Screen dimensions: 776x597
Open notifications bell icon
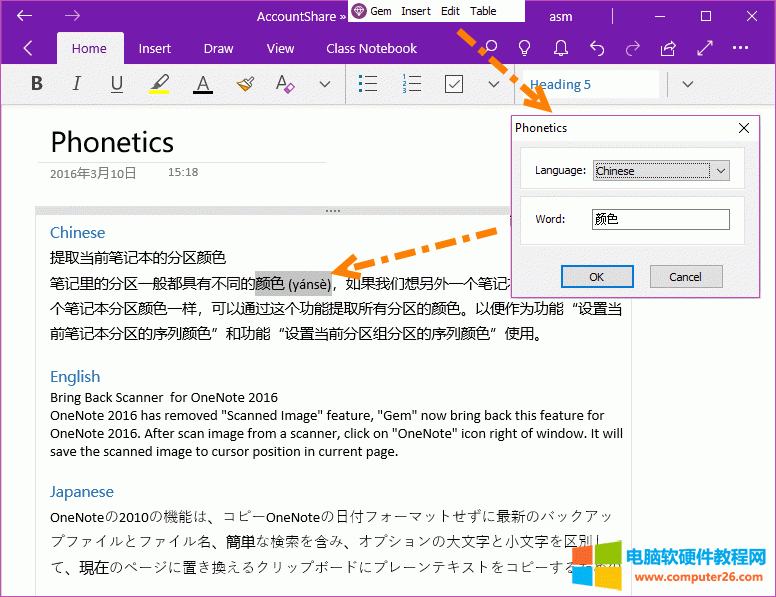pyautogui.click(x=561, y=48)
